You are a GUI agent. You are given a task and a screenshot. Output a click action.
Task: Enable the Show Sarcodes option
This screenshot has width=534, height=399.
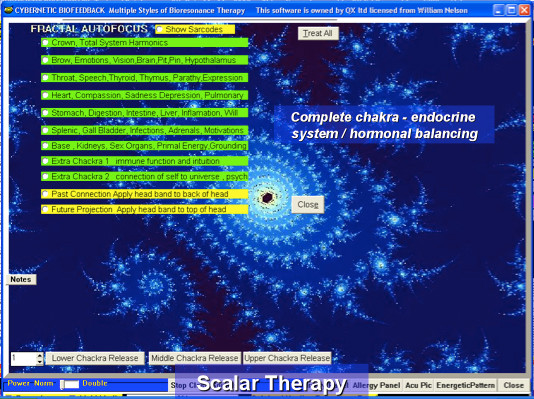(x=195, y=30)
